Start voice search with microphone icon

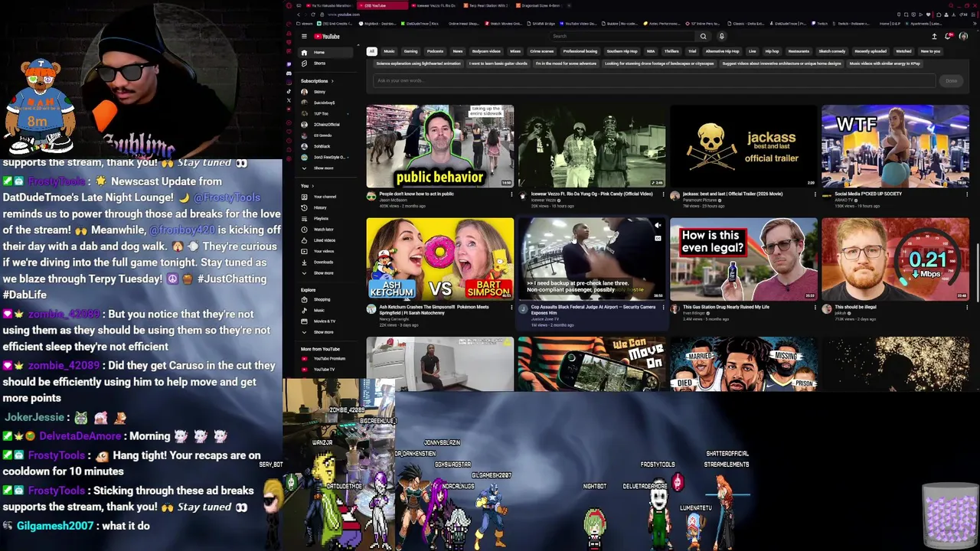click(721, 36)
